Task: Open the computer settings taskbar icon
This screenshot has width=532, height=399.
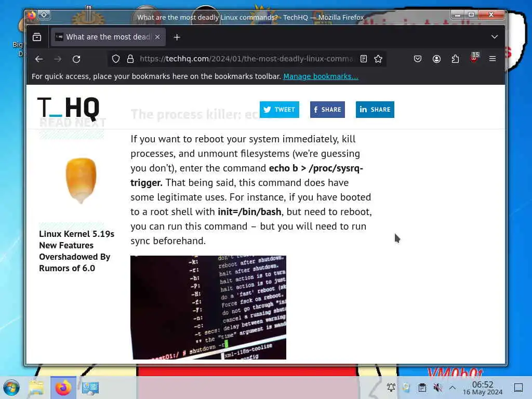Action: pos(90,388)
